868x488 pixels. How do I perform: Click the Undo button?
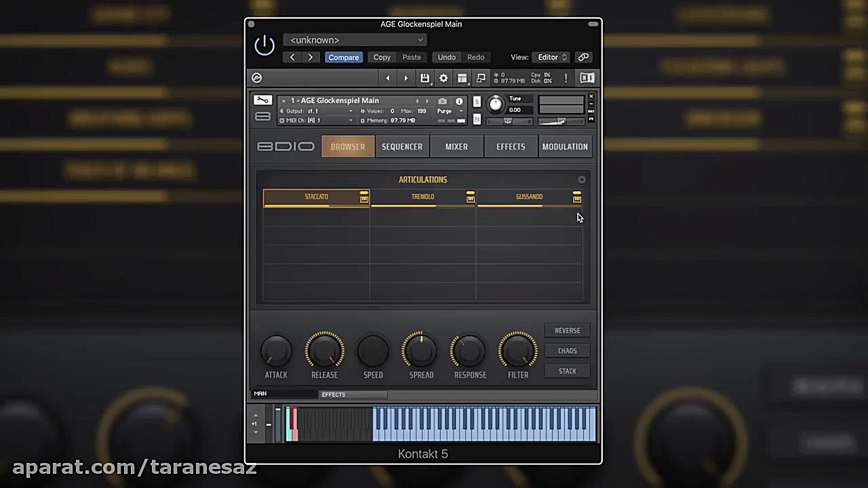(x=446, y=58)
